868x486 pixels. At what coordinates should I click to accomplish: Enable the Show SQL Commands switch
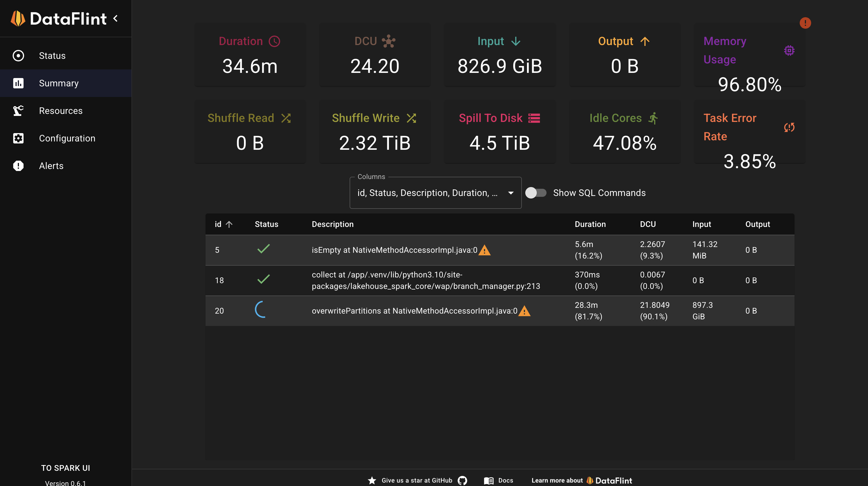coord(536,193)
